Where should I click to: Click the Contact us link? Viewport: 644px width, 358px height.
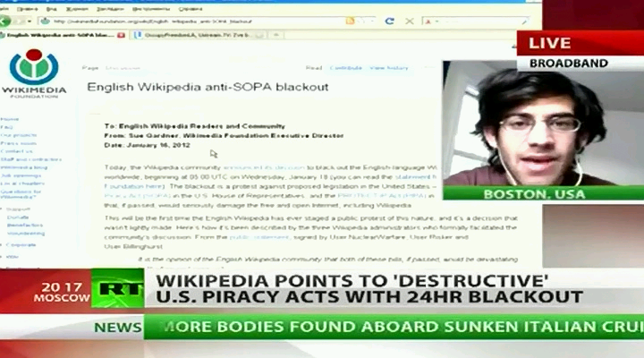[16, 151]
